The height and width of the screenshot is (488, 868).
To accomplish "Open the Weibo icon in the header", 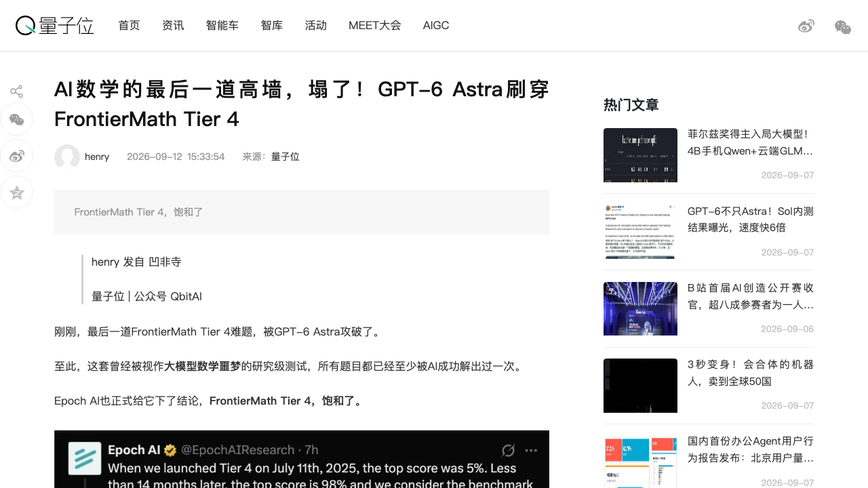I will coord(806,26).
